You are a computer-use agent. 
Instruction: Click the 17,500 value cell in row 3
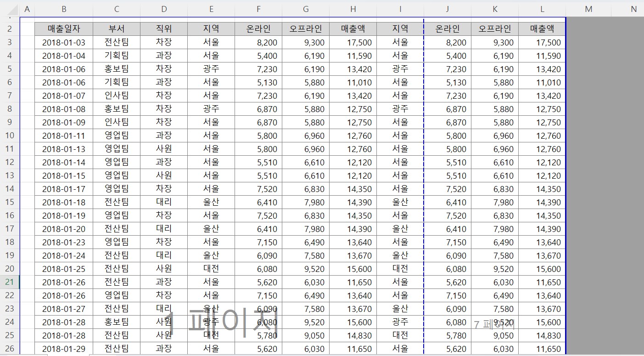[x=353, y=42]
